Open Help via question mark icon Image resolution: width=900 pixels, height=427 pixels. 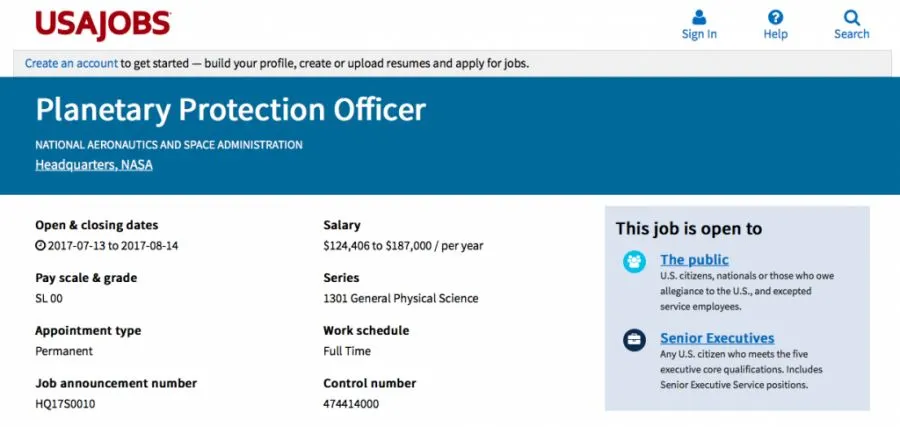[775, 17]
